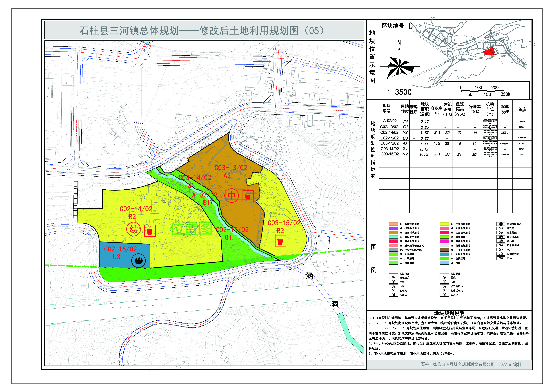This screenshot has height=392, width=554.
Task: Click the 洞 label below the culvert line
Action: click(334, 304)
